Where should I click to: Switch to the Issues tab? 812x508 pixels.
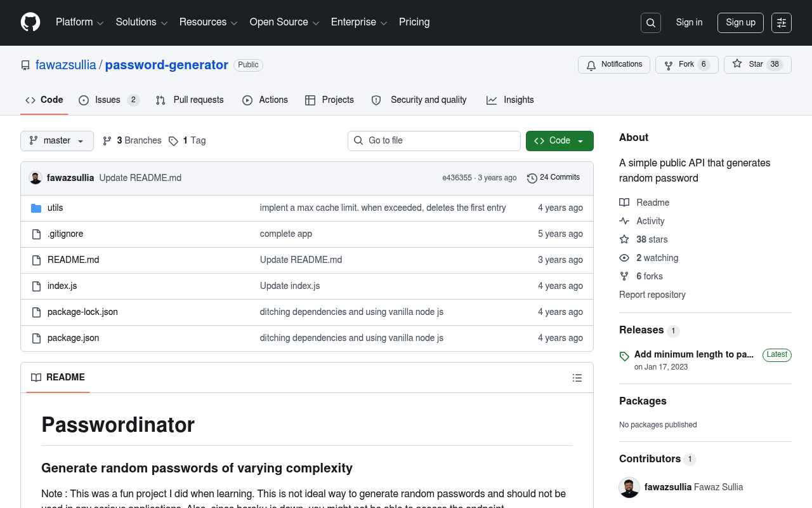click(x=108, y=100)
